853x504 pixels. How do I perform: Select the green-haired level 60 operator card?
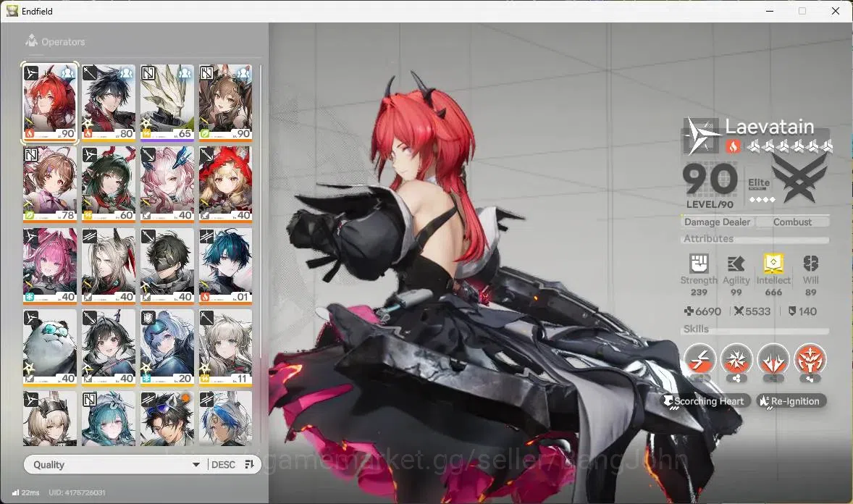pyautogui.click(x=109, y=184)
